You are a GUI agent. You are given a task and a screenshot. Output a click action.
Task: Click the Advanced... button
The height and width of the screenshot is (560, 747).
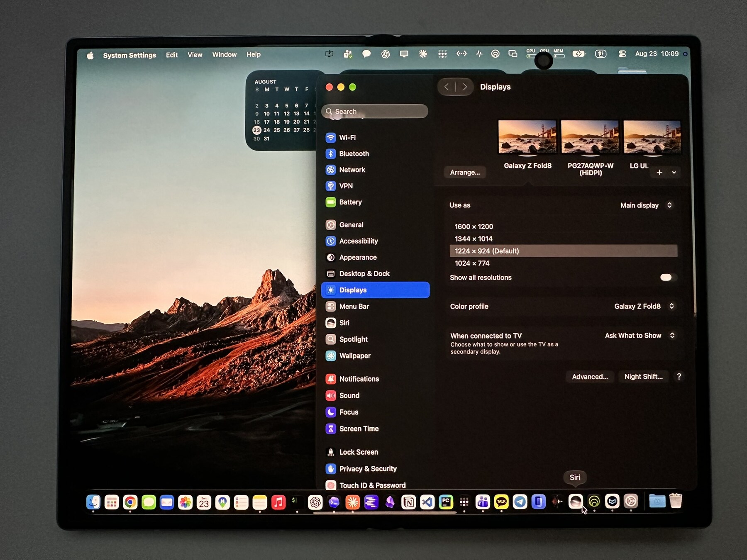(590, 377)
